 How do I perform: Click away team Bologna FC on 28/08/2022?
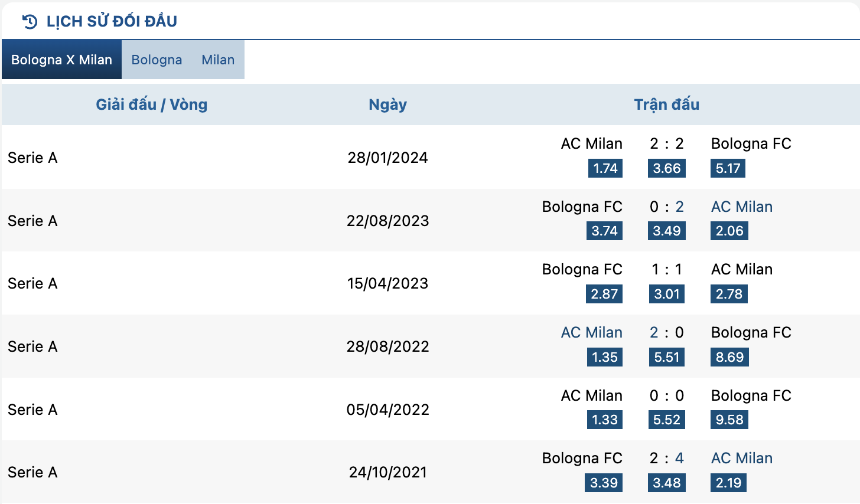(751, 332)
